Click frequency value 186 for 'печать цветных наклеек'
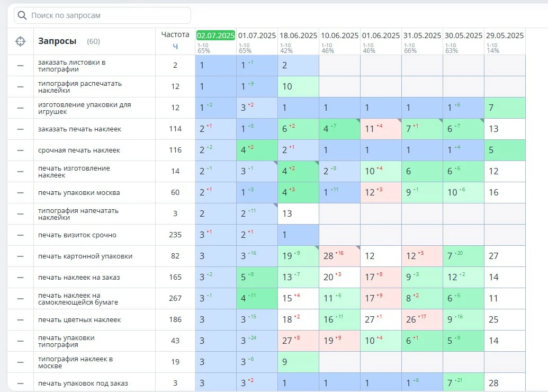 pos(175,319)
